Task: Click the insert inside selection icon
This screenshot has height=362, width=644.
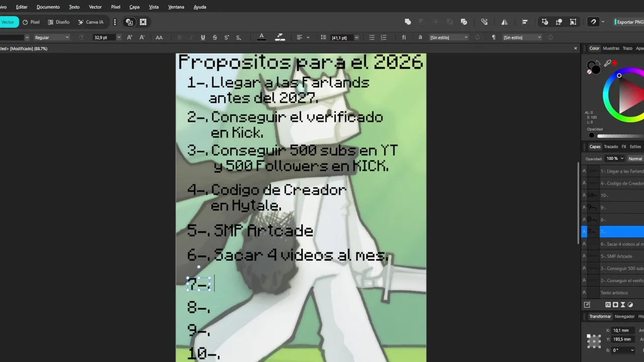Action: [x=573, y=22]
